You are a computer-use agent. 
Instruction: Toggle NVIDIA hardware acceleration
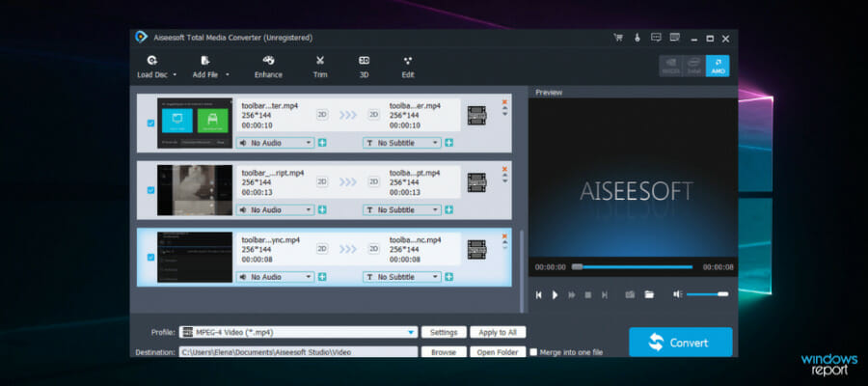(x=670, y=66)
